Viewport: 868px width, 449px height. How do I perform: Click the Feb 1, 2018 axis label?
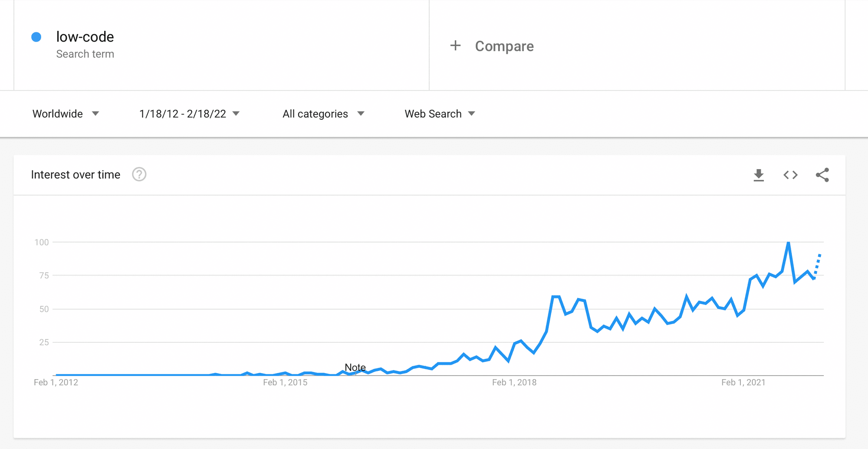click(x=514, y=382)
